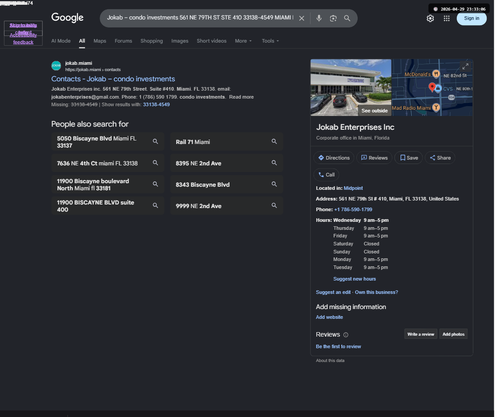The height and width of the screenshot is (417, 500).
Task: Switch to AI Mode tab
Action: click(61, 41)
